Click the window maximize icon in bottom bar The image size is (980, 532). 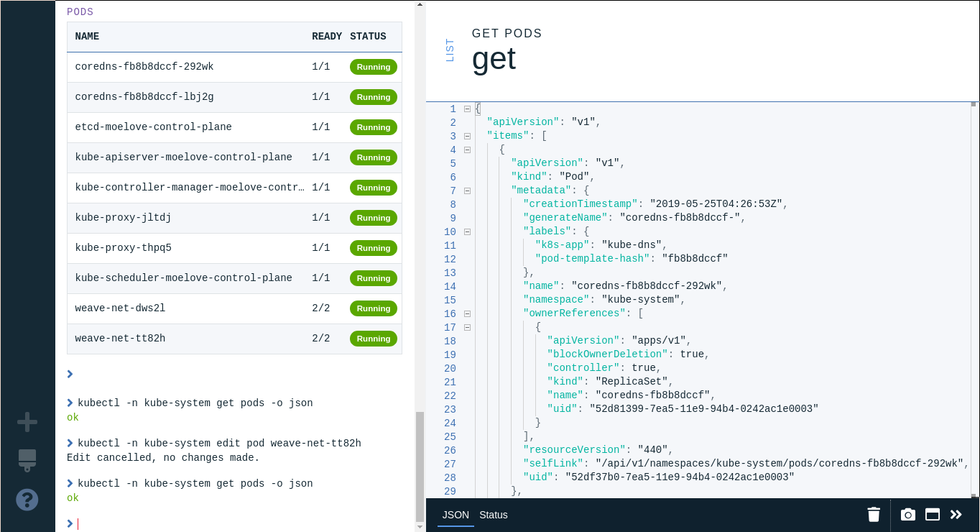click(x=933, y=515)
